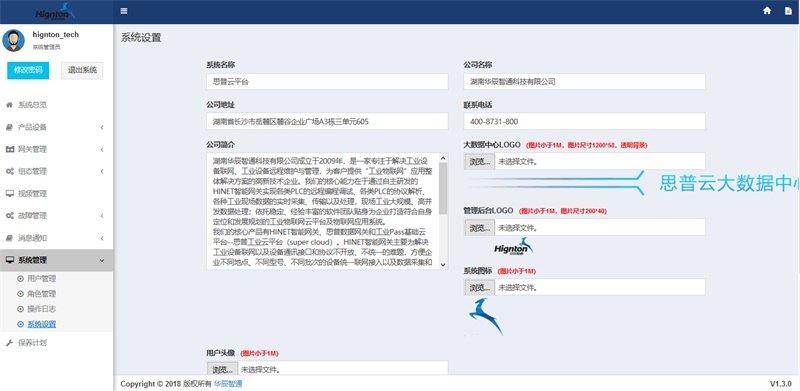This screenshot has width=800, height=391.
Task: Click 公司简介 scrollbar up arrow
Action: pyautogui.click(x=443, y=158)
